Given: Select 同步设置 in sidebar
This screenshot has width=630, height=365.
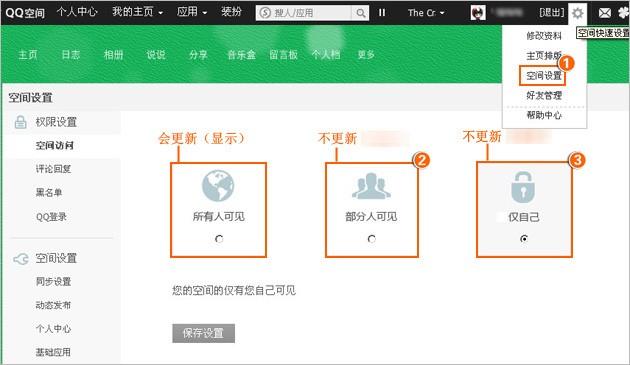Looking at the screenshot, I should (53, 282).
